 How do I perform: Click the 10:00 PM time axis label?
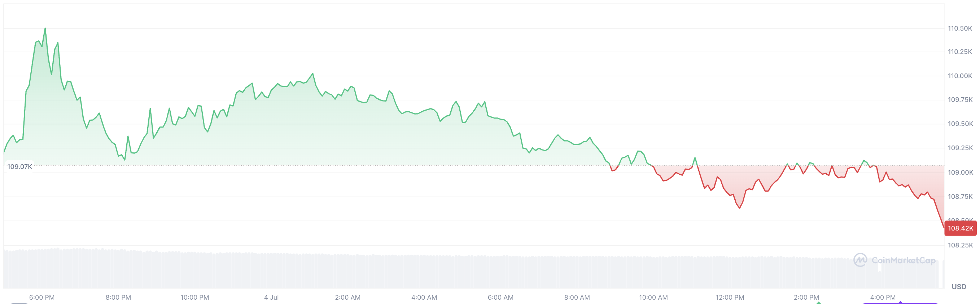pyautogui.click(x=195, y=297)
